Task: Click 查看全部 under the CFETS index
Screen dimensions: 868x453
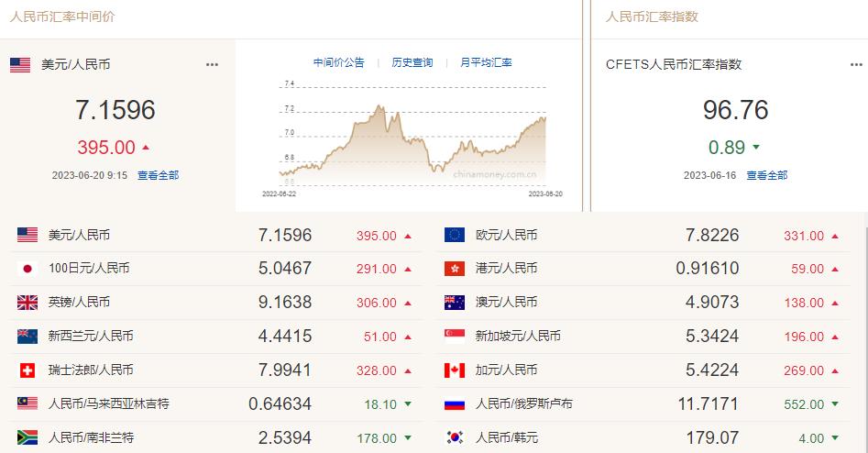Action: [x=766, y=175]
